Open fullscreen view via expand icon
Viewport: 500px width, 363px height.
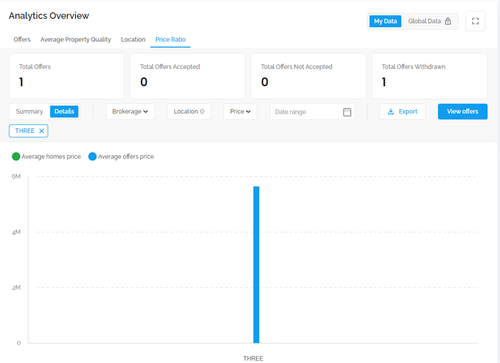pos(475,21)
